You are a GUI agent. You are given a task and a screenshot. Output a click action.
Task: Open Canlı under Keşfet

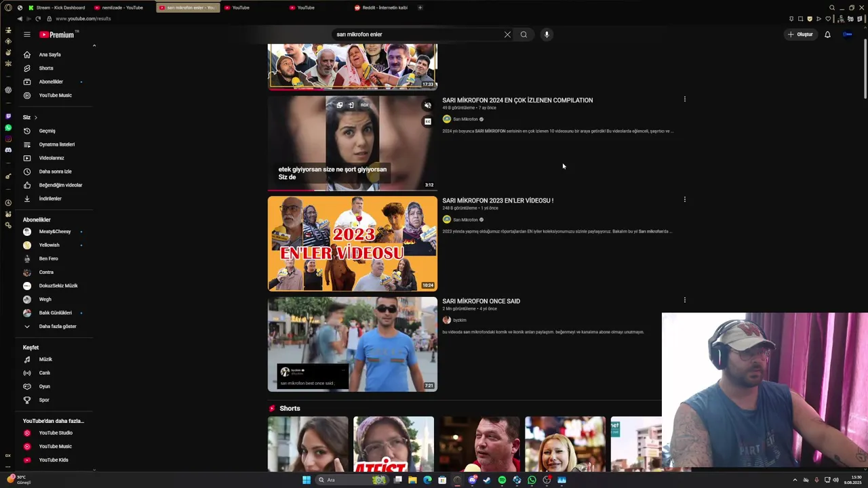pyautogui.click(x=44, y=373)
